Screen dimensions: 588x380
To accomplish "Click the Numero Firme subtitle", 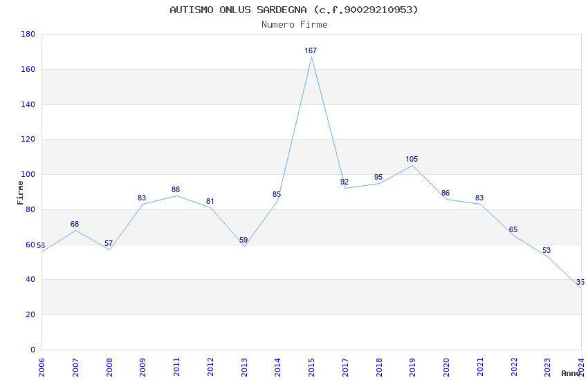I will [295, 24].
